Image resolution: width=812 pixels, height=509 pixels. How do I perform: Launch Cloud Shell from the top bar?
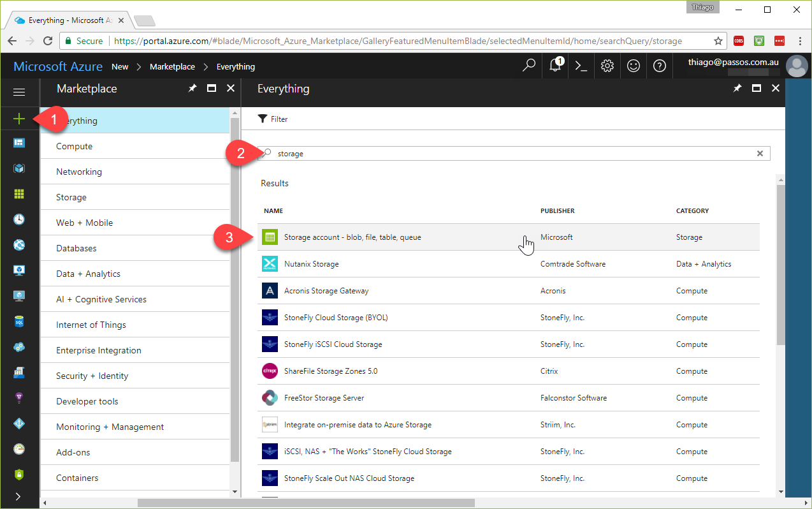(x=581, y=66)
